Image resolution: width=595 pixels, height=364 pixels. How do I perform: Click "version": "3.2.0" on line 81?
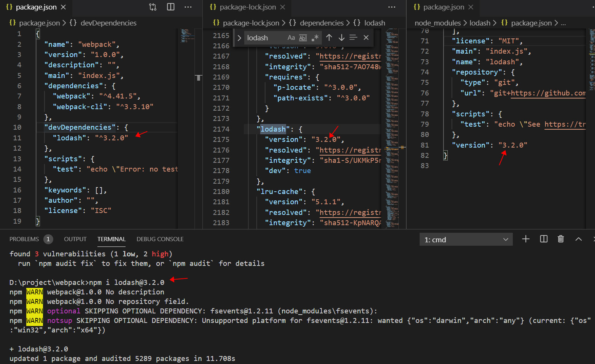(x=489, y=145)
